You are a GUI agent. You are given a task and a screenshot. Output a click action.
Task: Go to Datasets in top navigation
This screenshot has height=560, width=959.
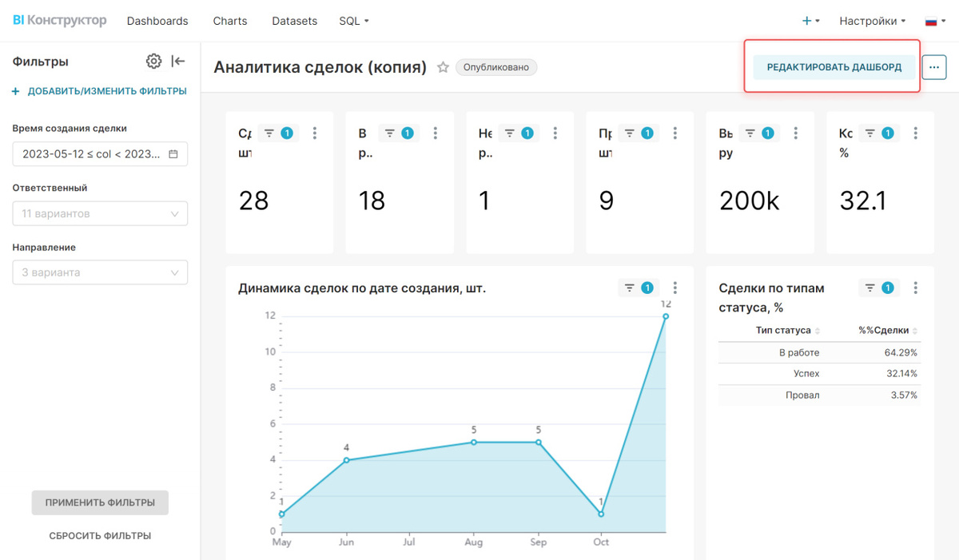coord(294,21)
